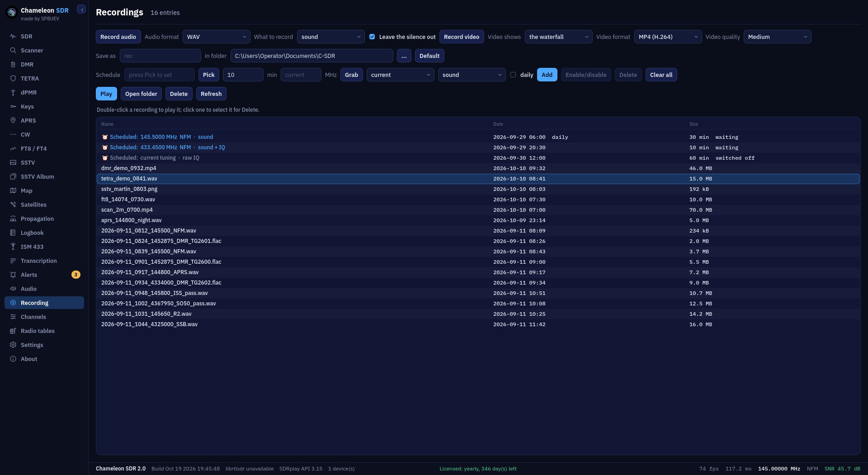Open the Settings gear icon
Image resolution: width=868 pixels, height=475 pixels.
pyautogui.click(x=13, y=345)
